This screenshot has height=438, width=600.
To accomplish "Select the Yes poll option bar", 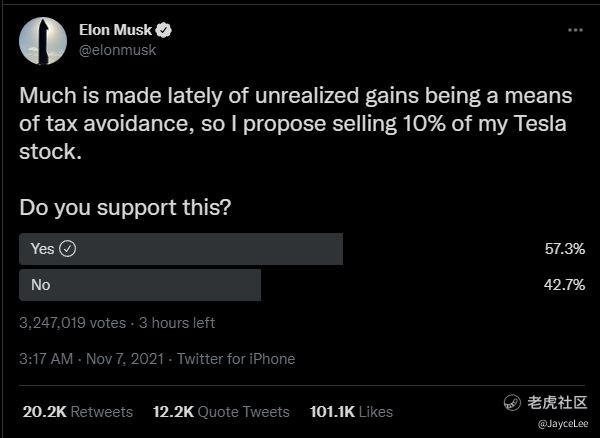I will (181, 249).
